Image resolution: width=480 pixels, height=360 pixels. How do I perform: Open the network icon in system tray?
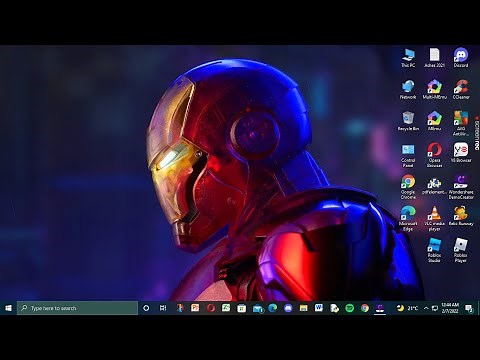click(x=435, y=308)
